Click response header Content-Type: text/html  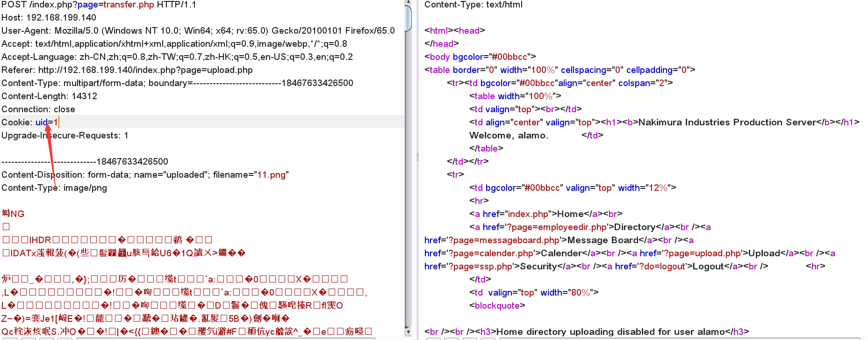click(x=473, y=5)
